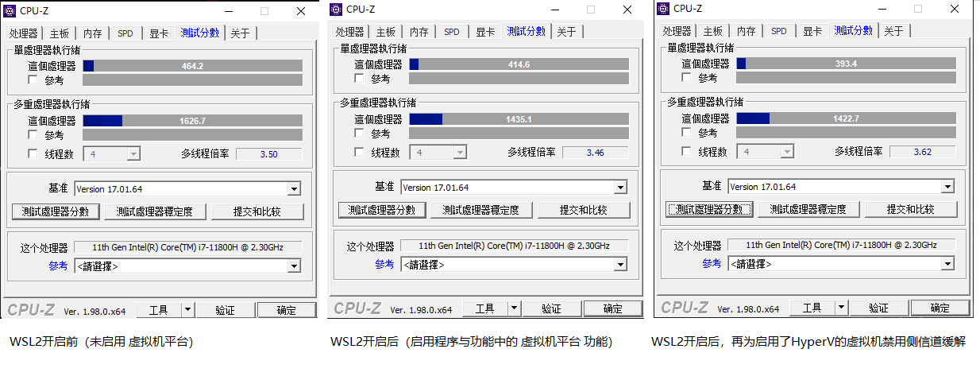
Task: Switch to 内存 tab in middle window
Action: 419,32
